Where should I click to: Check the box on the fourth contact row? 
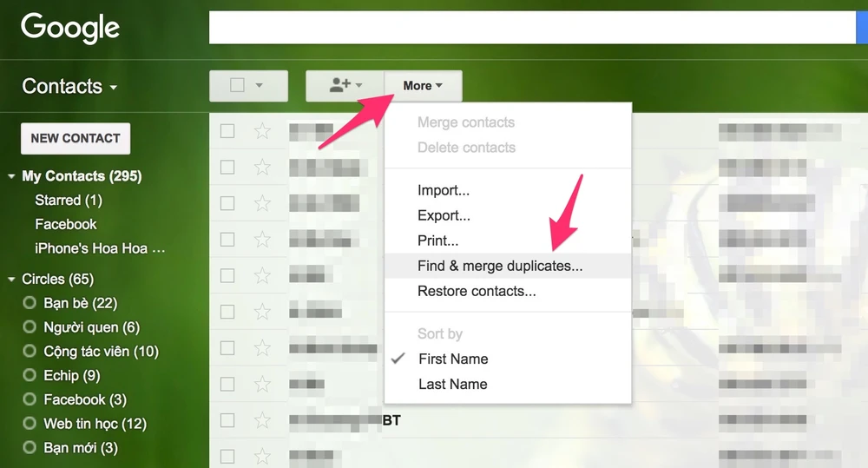coord(227,239)
